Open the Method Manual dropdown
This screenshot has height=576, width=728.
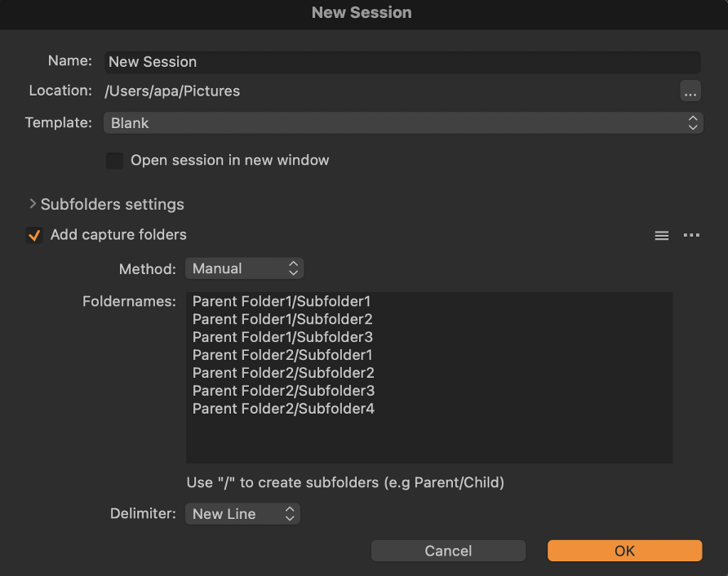244,268
